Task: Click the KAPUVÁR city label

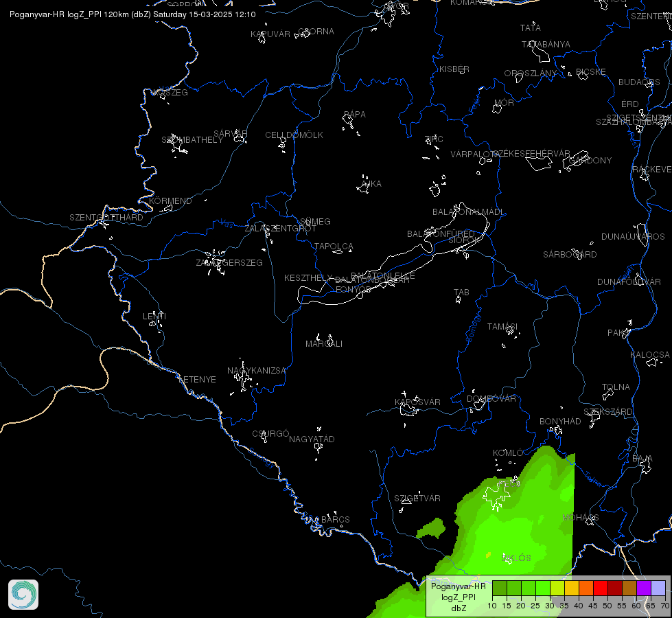Action: pyautogui.click(x=270, y=34)
